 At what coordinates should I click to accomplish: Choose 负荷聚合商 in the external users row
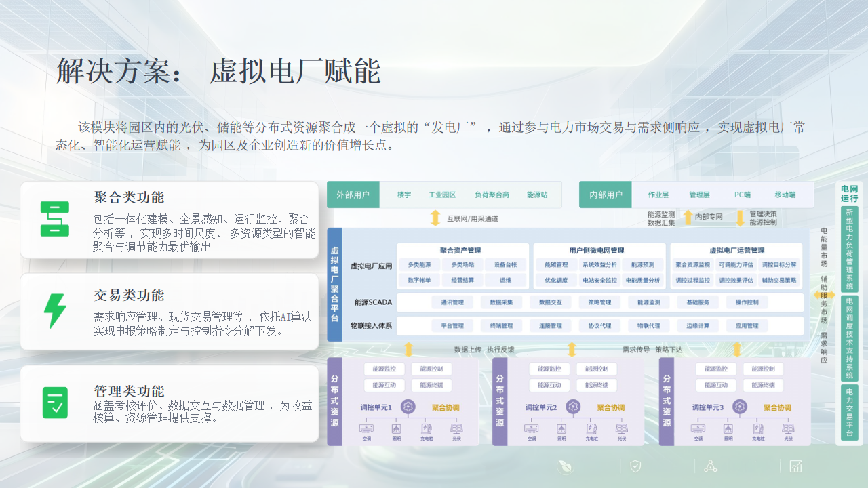pyautogui.click(x=492, y=195)
